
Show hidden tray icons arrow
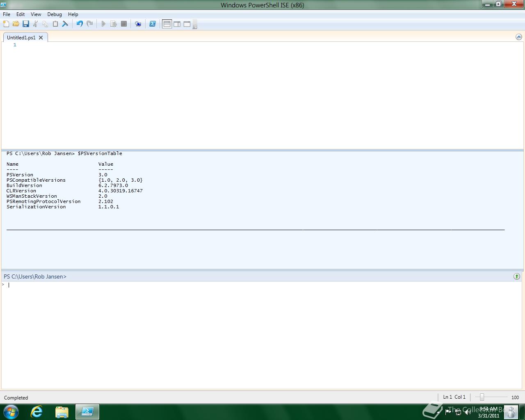pyautogui.click(x=439, y=412)
